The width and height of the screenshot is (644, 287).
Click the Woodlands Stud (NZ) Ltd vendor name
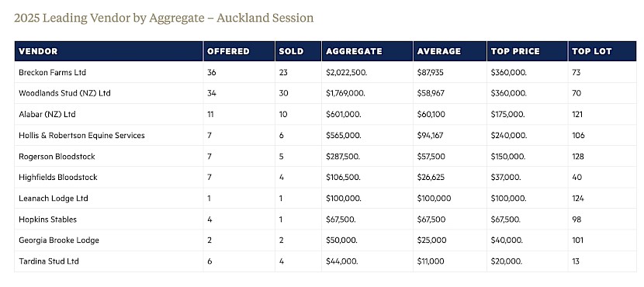click(65, 93)
